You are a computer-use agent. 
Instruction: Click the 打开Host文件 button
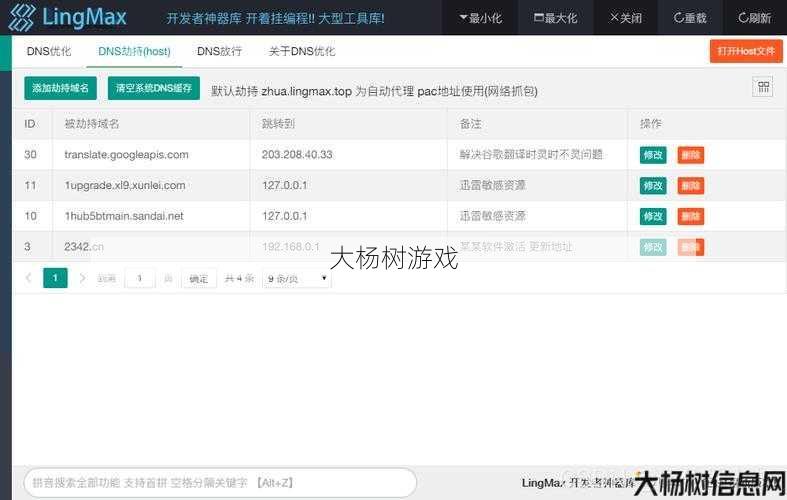tap(746, 51)
